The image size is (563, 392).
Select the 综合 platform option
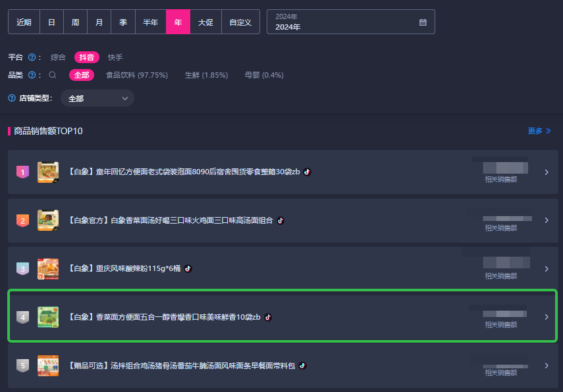pos(58,57)
